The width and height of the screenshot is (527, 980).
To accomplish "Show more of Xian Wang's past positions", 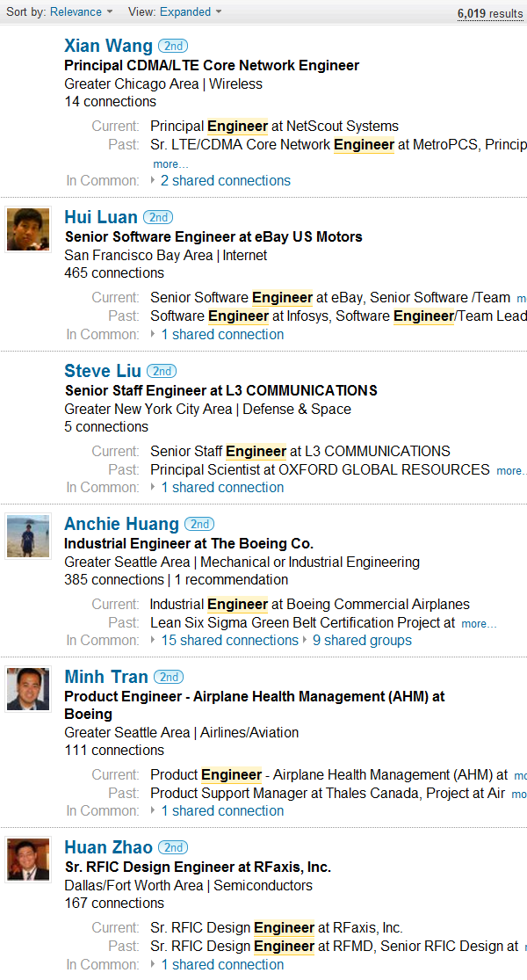I will click(170, 164).
